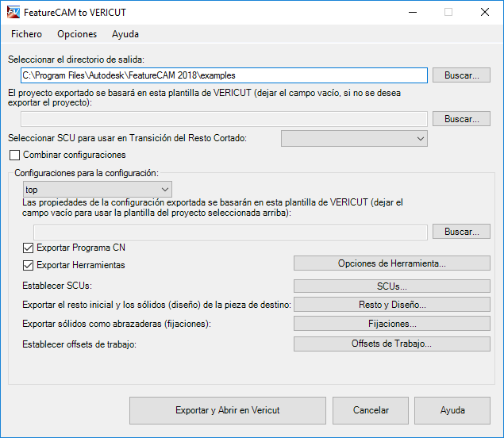Click Buscar next to output directory
This screenshot has height=438, width=504.
[461, 75]
